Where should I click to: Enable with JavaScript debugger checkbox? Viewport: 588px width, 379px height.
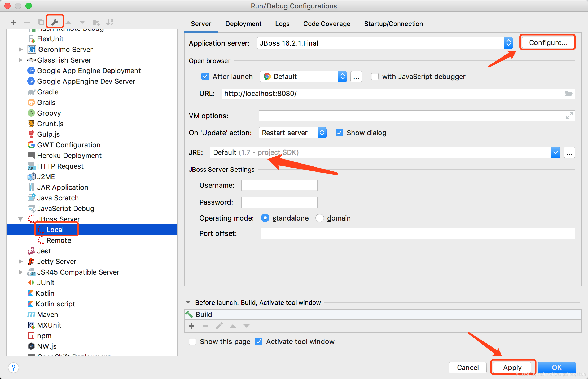(x=375, y=77)
